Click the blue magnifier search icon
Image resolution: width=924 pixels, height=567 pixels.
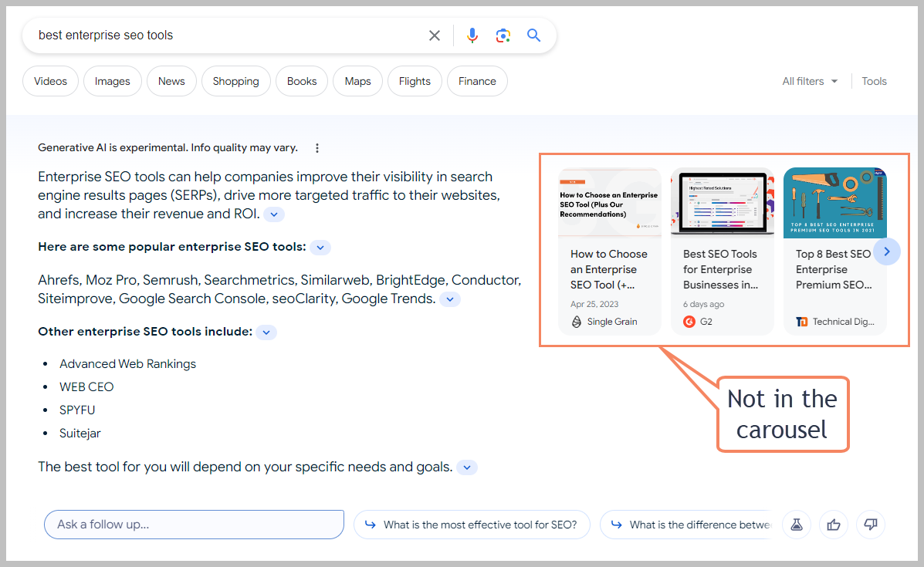tap(534, 35)
